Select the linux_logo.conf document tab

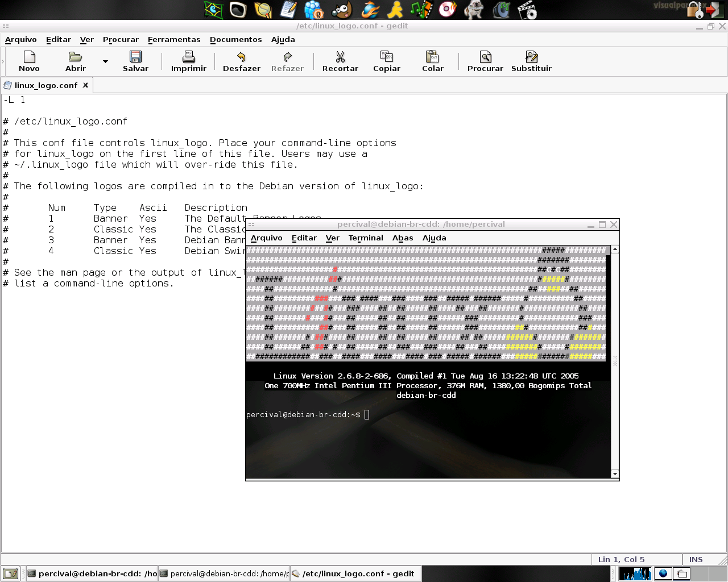[46, 85]
